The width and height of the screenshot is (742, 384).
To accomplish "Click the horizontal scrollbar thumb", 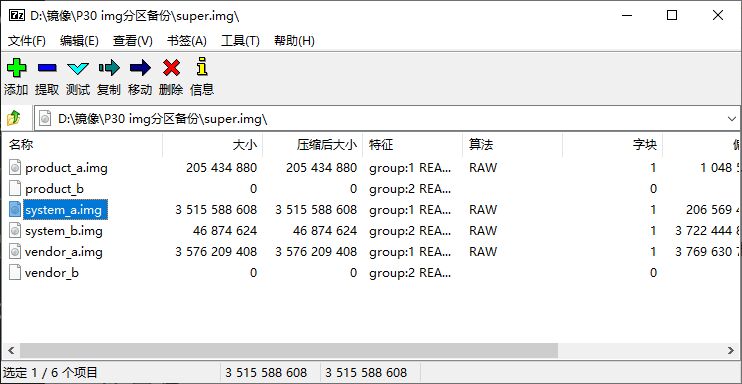I will pos(289,350).
